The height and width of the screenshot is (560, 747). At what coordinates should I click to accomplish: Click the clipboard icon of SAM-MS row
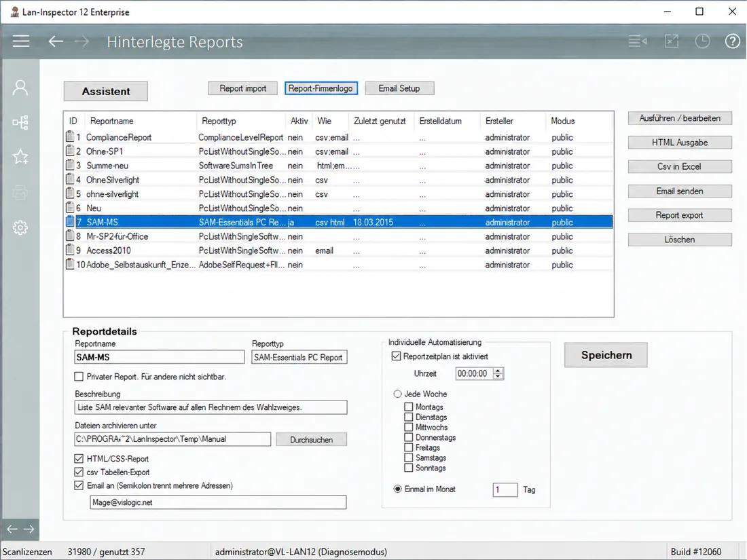pos(70,222)
